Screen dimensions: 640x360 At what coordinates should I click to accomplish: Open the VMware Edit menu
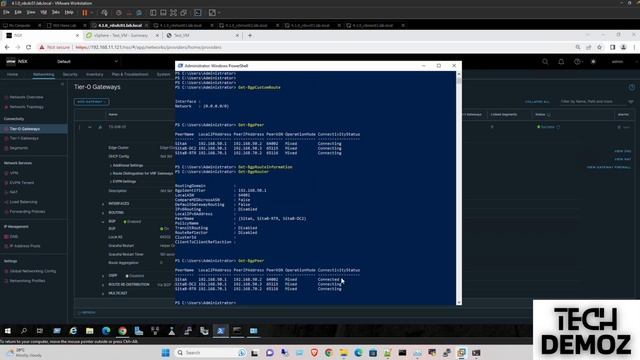pyautogui.click(x=18, y=12)
